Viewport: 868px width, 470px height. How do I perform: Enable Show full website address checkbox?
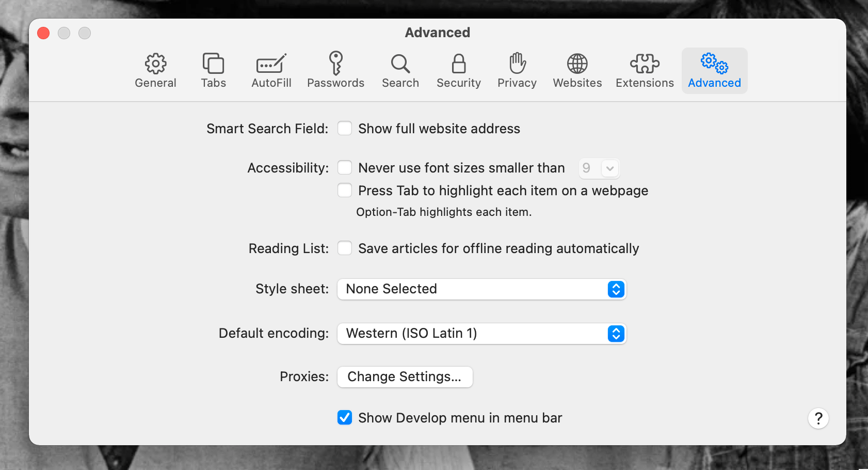coord(345,128)
